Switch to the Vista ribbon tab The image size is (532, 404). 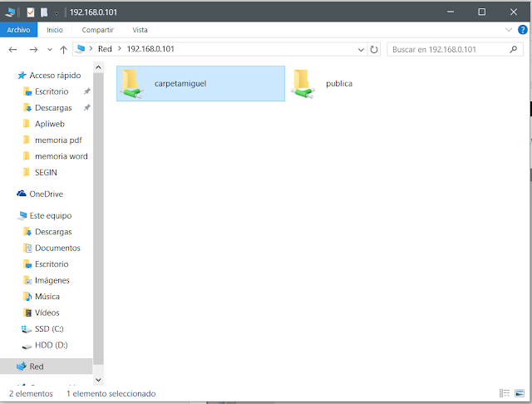click(x=140, y=30)
